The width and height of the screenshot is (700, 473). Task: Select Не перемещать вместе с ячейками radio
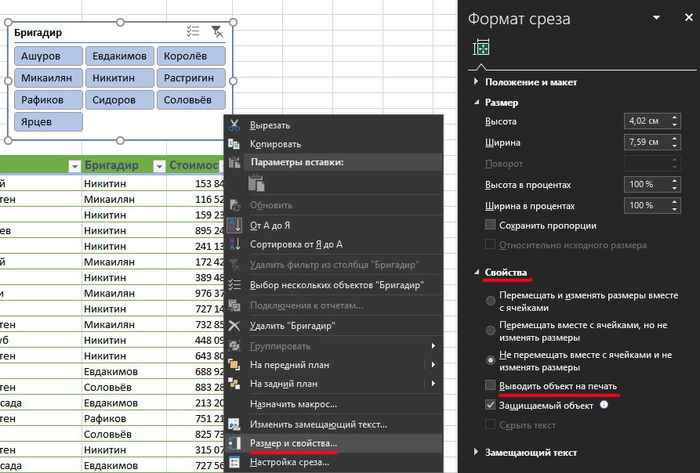pyautogui.click(x=490, y=360)
